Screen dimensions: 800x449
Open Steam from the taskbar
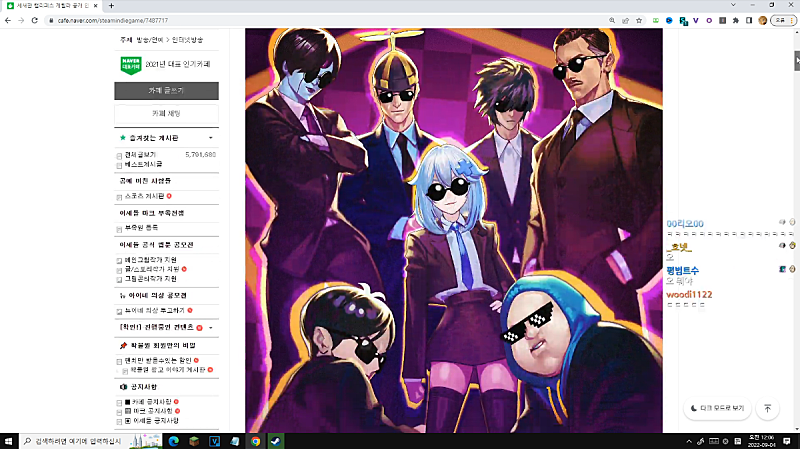pyautogui.click(x=276, y=441)
